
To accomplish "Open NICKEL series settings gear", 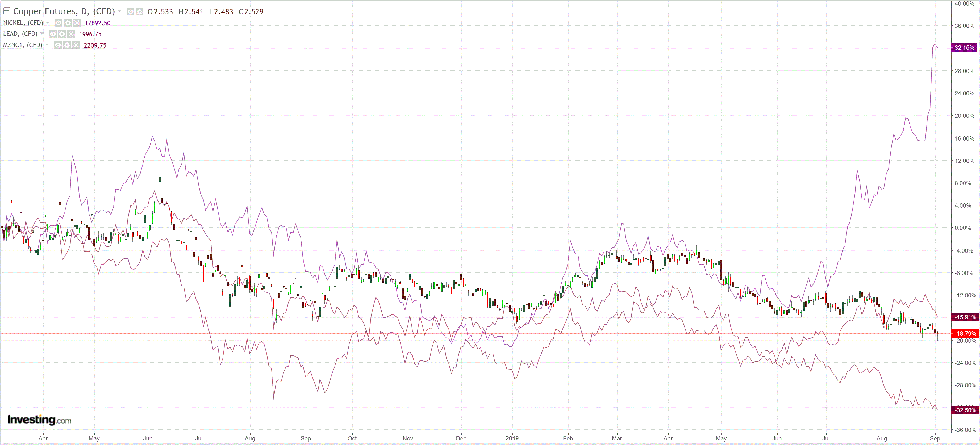I will click(x=68, y=23).
